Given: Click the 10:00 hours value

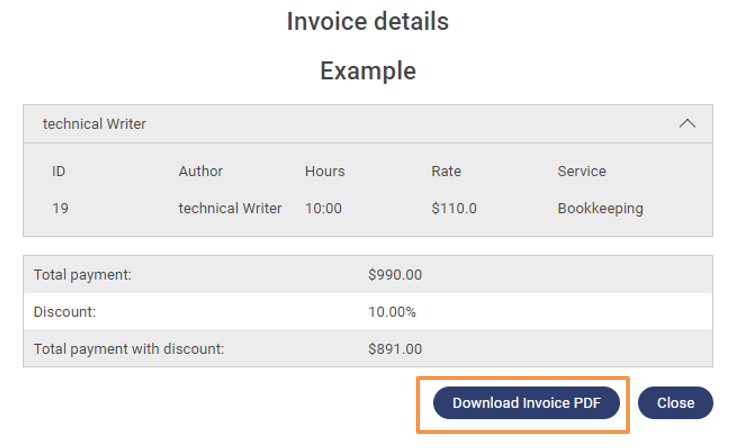Looking at the screenshot, I should tap(324, 209).
